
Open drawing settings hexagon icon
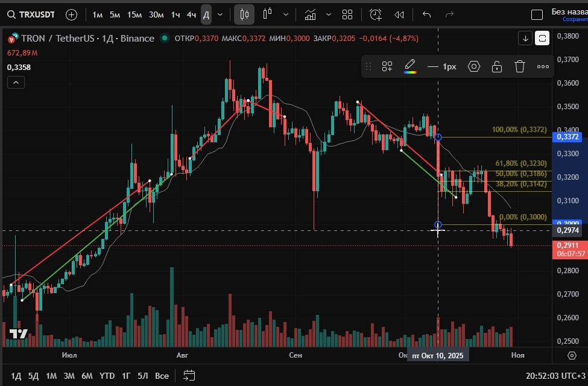474,66
